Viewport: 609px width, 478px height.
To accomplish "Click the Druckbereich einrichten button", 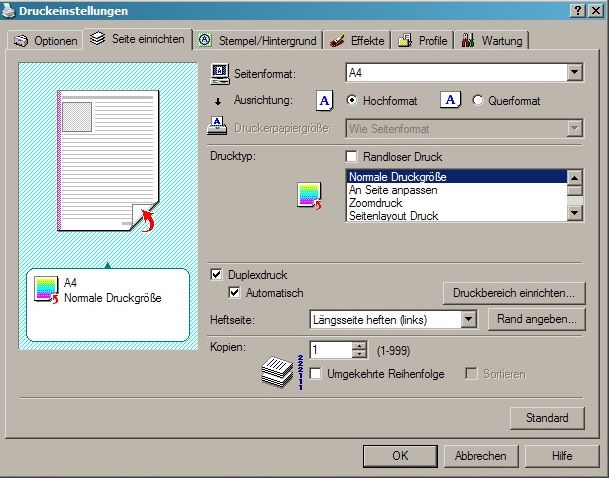I will click(513, 293).
